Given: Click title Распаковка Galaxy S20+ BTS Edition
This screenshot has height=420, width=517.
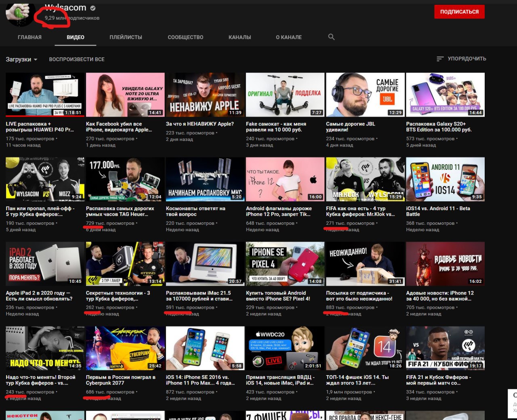Looking at the screenshot, I should coord(439,127).
